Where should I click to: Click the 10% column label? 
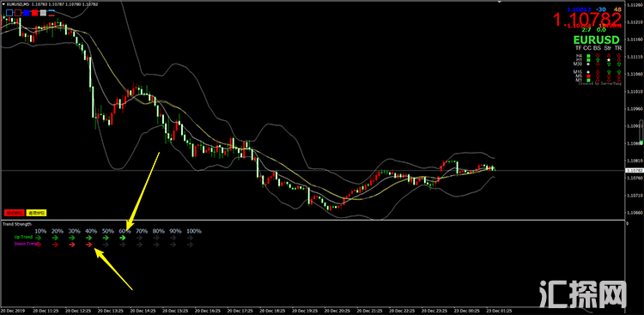pos(40,231)
